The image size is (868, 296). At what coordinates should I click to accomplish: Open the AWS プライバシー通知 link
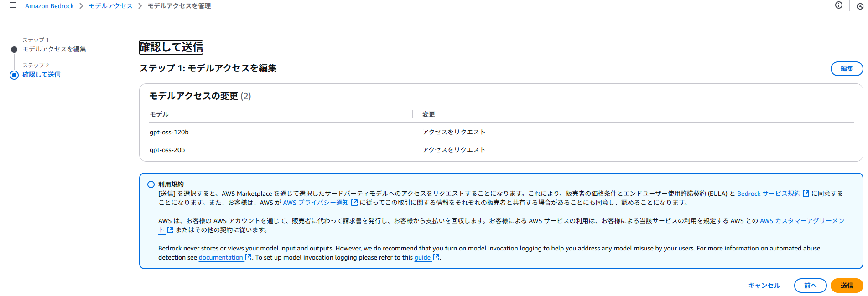[x=320, y=203]
